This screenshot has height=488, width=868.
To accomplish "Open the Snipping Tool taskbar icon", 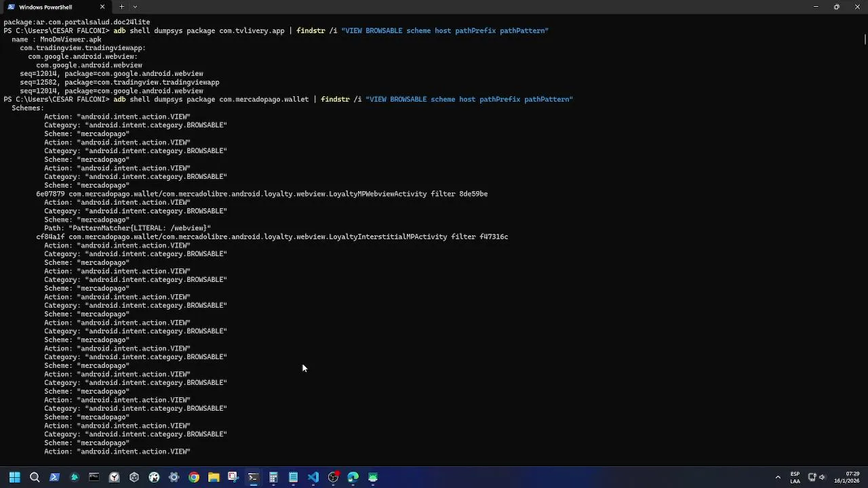I will coord(233,477).
